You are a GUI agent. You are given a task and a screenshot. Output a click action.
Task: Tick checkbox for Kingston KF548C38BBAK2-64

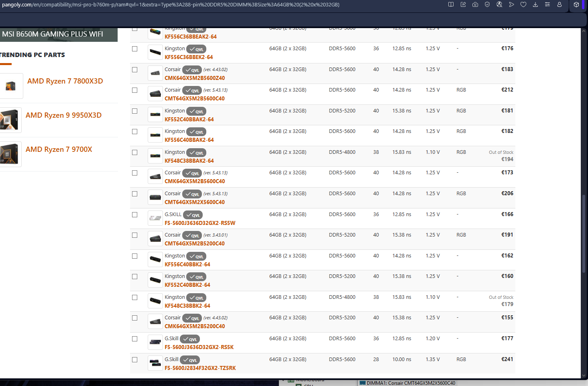pyautogui.click(x=135, y=152)
